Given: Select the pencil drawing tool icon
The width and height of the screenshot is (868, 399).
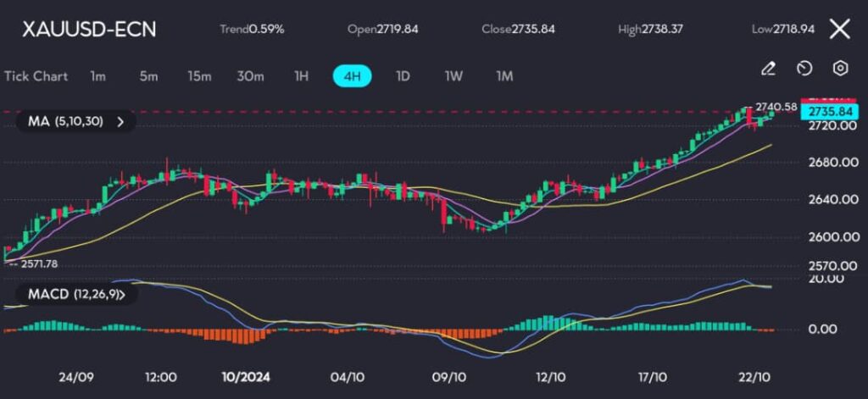Looking at the screenshot, I should coord(768,68).
